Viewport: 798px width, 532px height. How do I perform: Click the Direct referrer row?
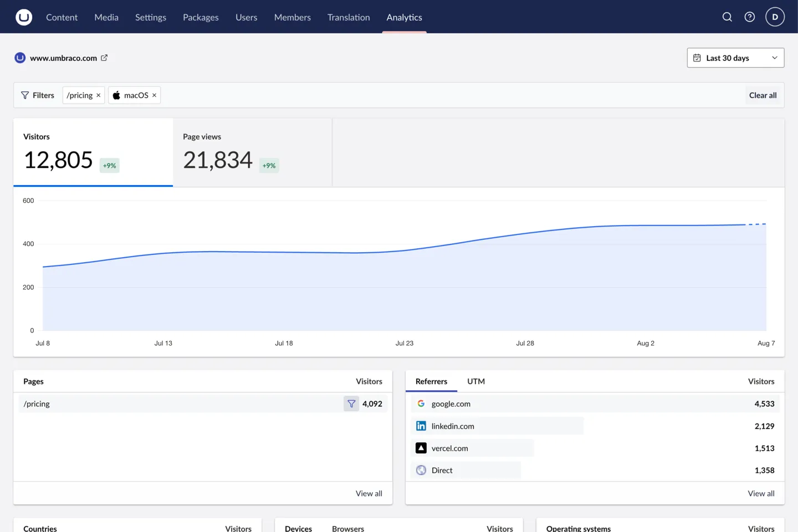tap(595, 470)
